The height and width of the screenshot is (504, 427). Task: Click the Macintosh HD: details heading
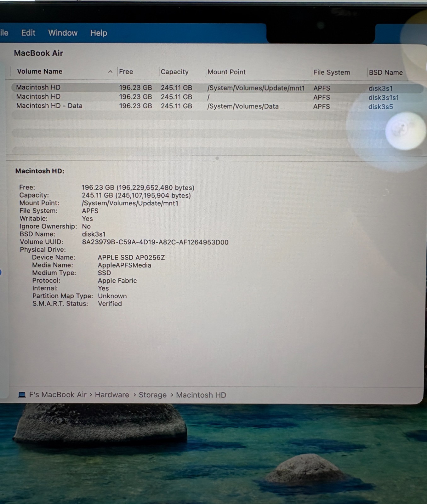[x=40, y=171]
